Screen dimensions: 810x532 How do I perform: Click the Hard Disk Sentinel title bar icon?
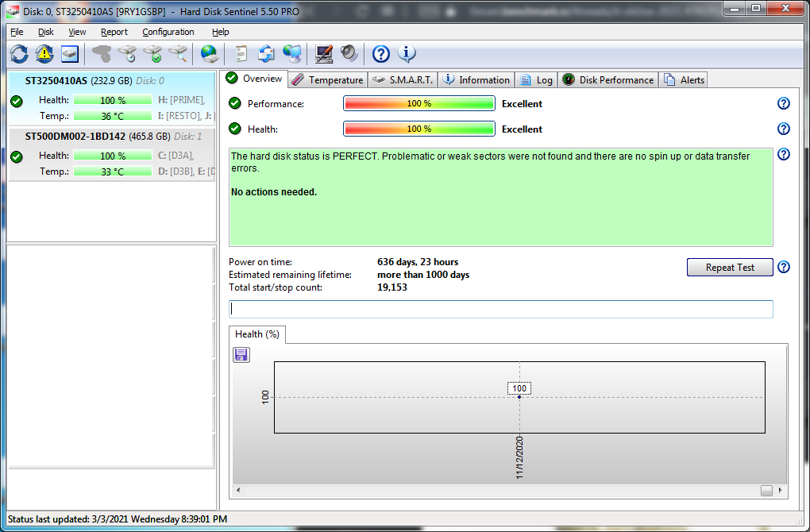click(x=13, y=11)
